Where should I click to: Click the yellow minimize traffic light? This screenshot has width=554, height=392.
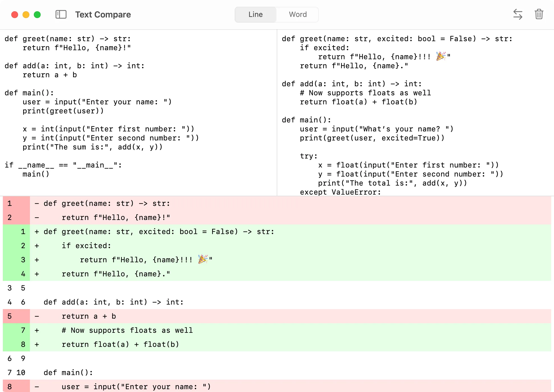pos(26,15)
